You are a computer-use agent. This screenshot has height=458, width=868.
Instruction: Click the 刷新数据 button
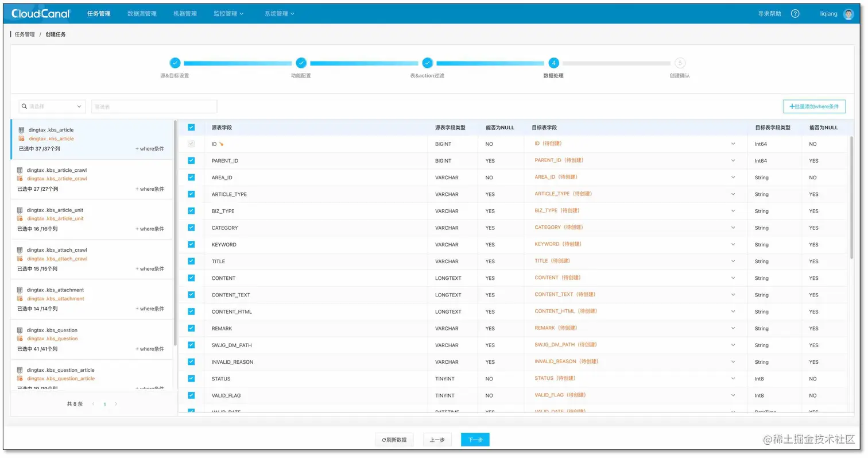[394, 440]
